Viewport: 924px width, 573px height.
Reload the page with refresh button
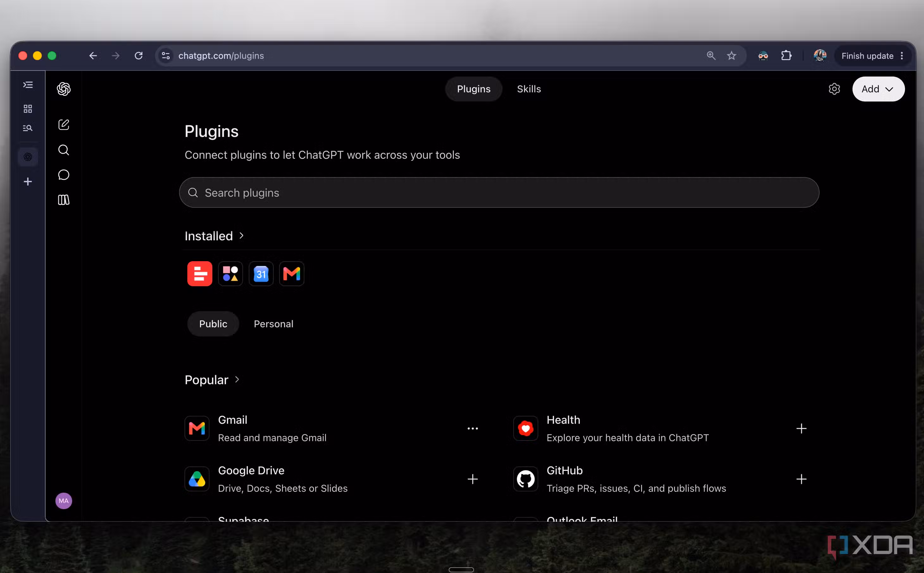(x=139, y=56)
